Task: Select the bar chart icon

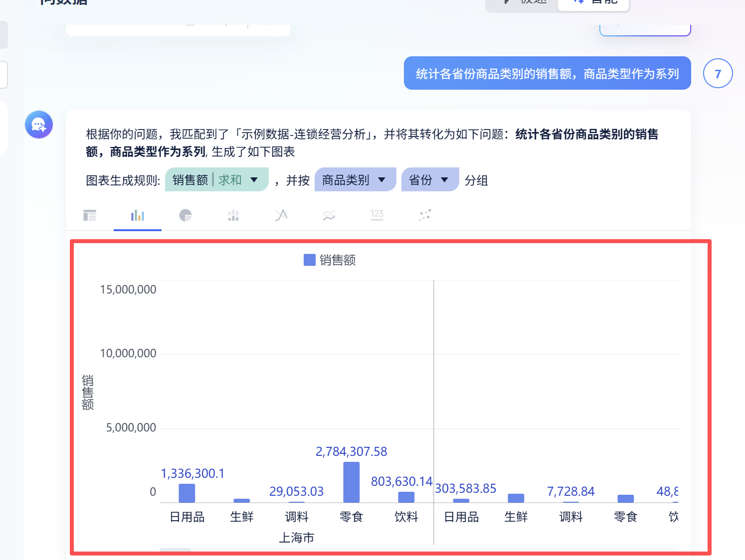Action: 138,215
